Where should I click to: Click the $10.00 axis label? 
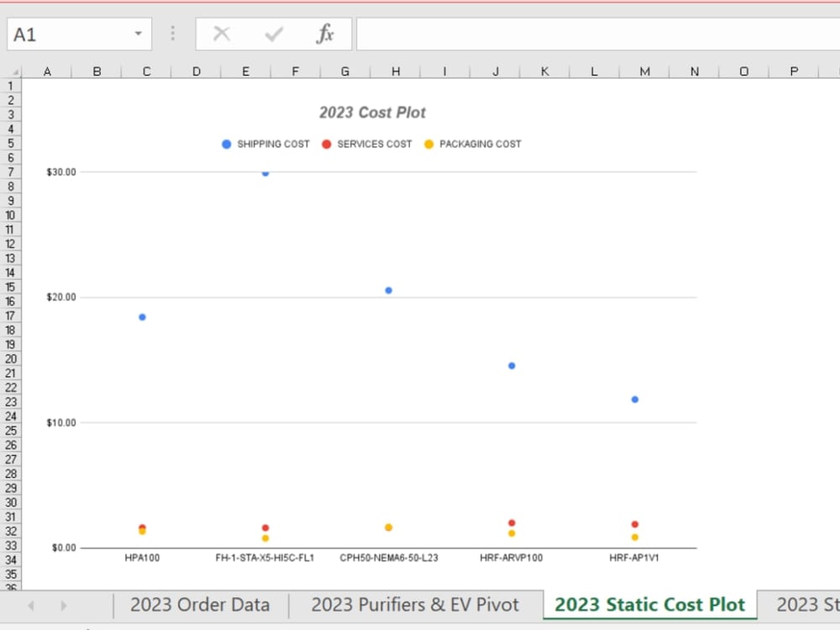coord(61,423)
